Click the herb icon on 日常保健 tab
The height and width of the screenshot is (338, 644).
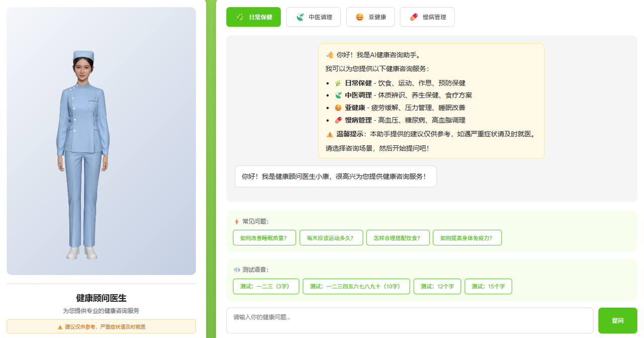[x=240, y=17]
